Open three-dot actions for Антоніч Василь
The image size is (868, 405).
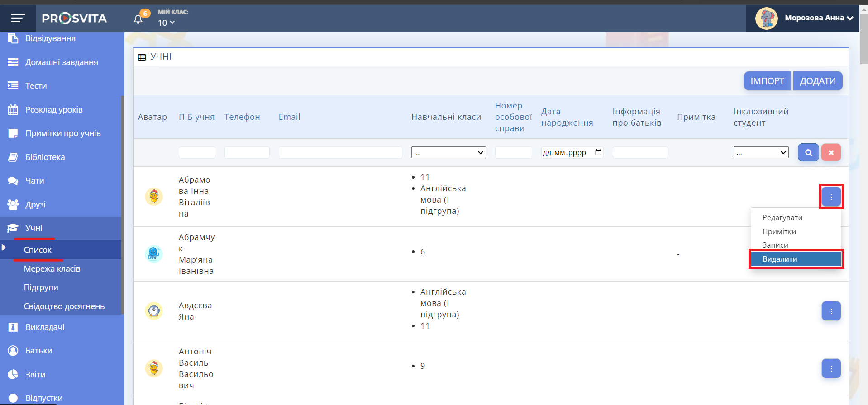[831, 368]
